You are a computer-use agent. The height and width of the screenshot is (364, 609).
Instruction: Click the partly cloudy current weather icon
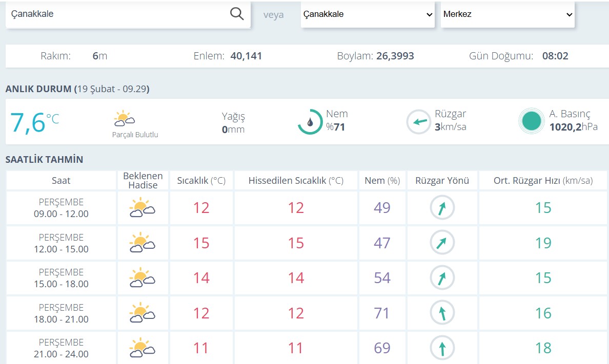click(124, 119)
